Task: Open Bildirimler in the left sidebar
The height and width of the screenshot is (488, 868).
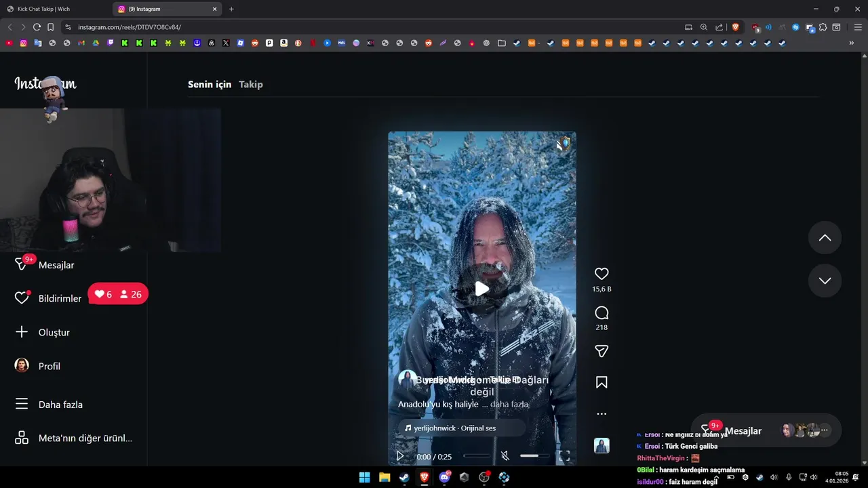Action: pyautogui.click(x=47, y=298)
